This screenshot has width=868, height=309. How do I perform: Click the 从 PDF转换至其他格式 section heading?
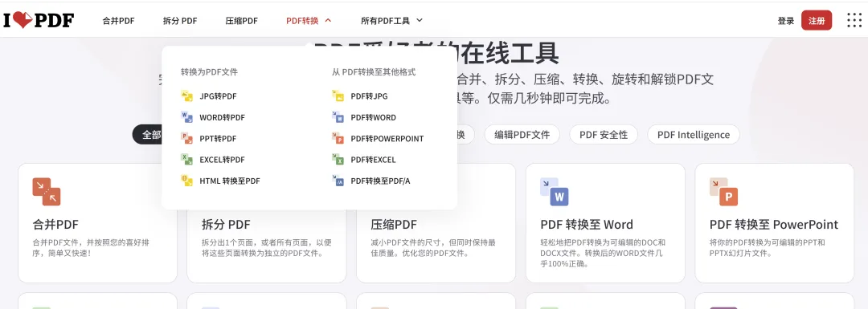374,72
